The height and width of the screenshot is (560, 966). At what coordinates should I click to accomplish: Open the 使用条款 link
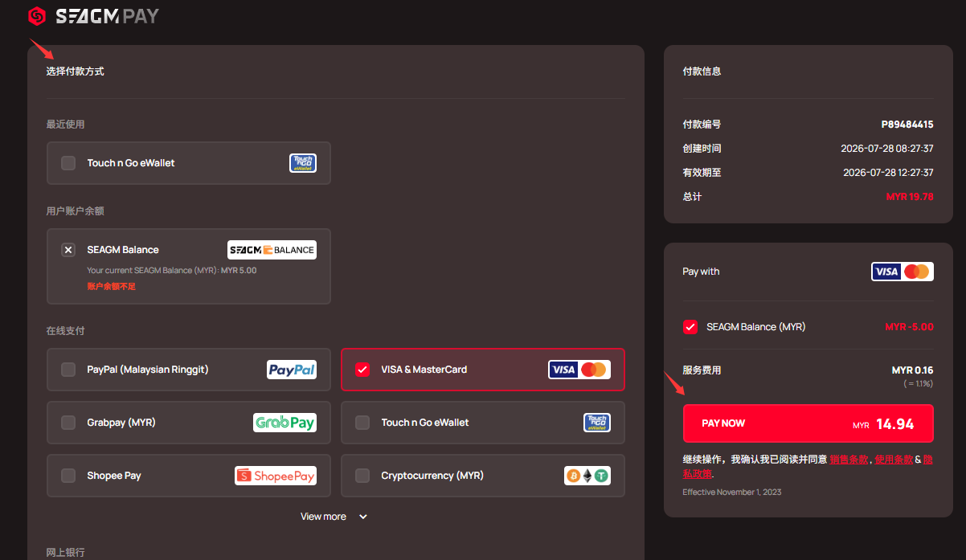coord(894,460)
